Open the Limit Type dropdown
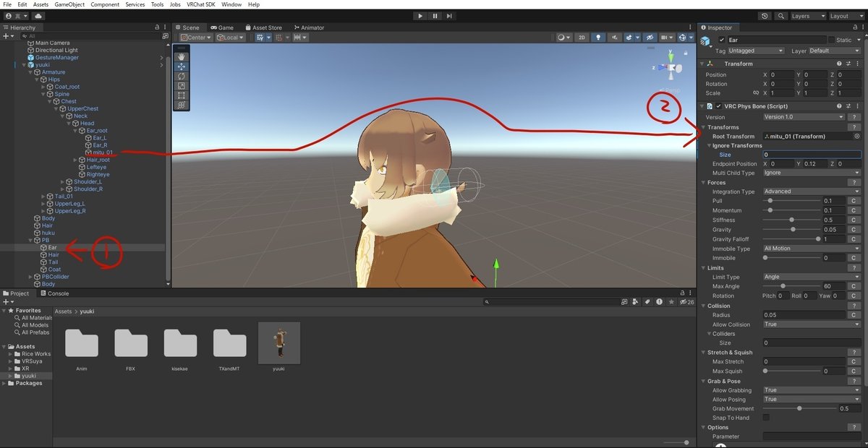Image resolution: width=868 pixels, height=448 pixels. [x=812, y=277]
